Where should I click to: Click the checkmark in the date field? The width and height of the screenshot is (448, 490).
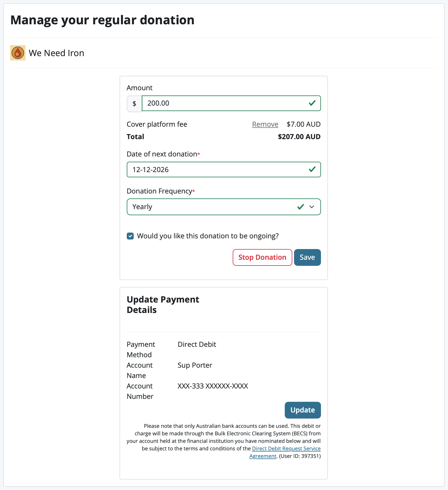312,170
